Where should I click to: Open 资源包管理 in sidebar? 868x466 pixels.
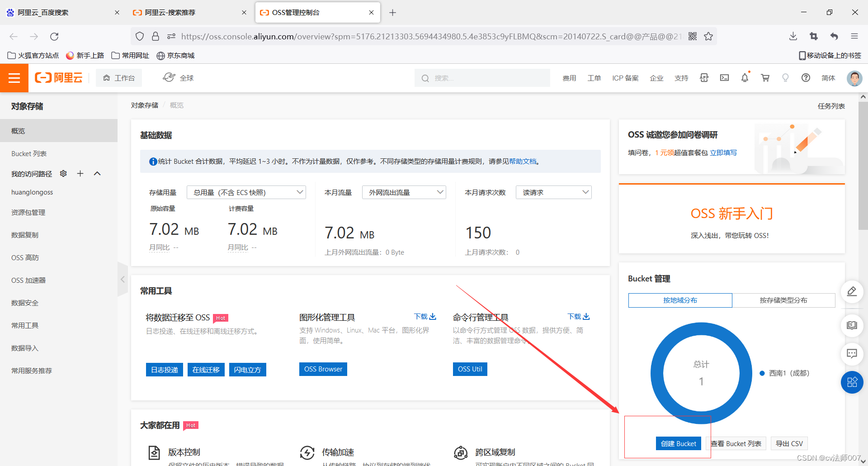point(28,212)
